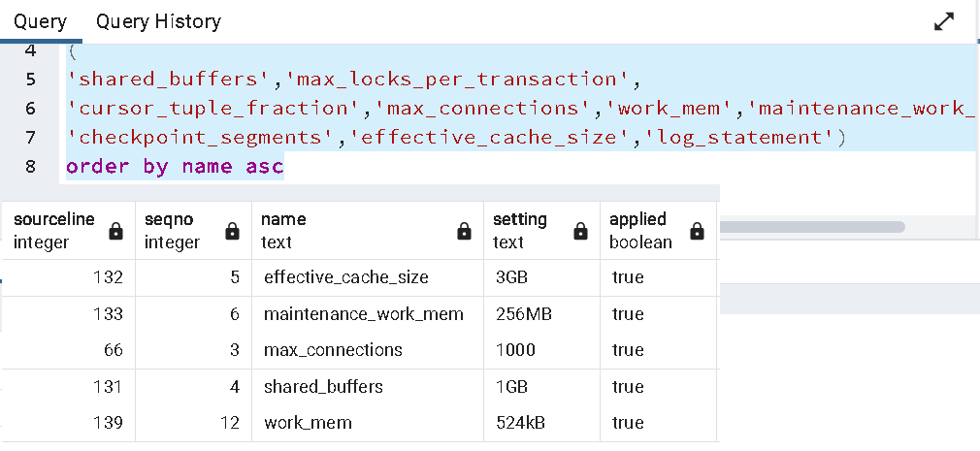Click the horizontal scrollbar of query editor
This screenshot has width=980, height=451.
point(811,226)
